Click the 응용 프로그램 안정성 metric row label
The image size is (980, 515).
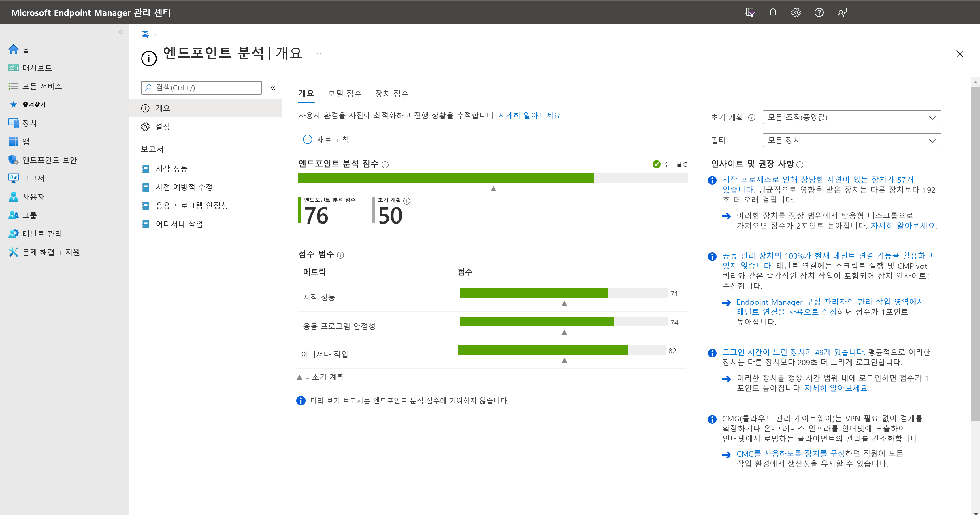click(x=339, y=326)
